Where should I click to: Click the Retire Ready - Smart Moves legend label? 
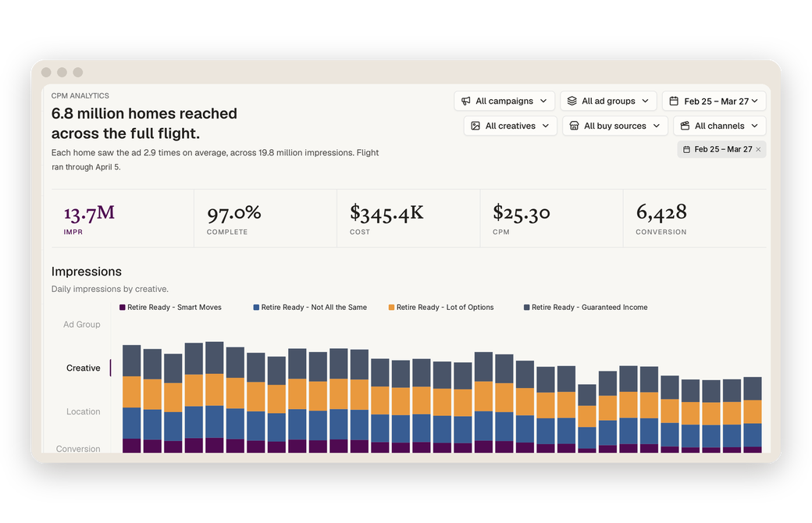click(175, 308)
